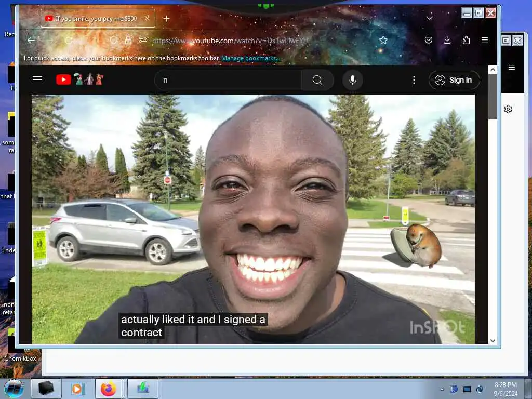Click the YouTube search magnifier button
This screenshot has height=399, width=532.
(317, 80)
